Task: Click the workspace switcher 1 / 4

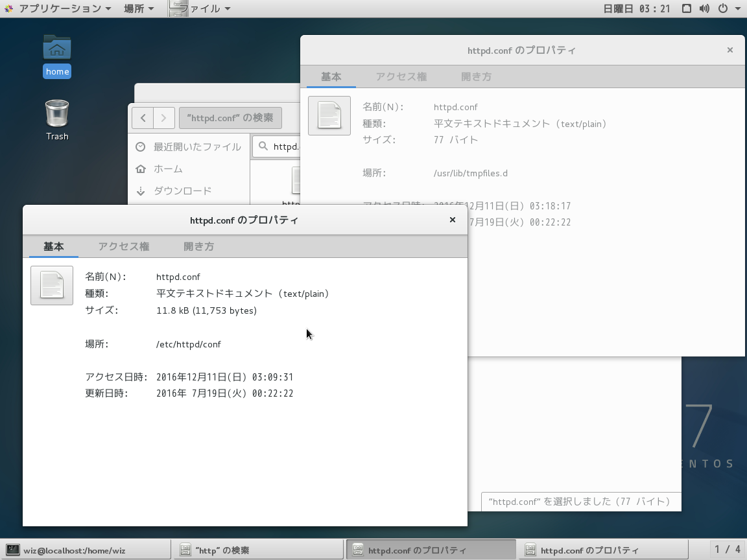Action: 728,550
